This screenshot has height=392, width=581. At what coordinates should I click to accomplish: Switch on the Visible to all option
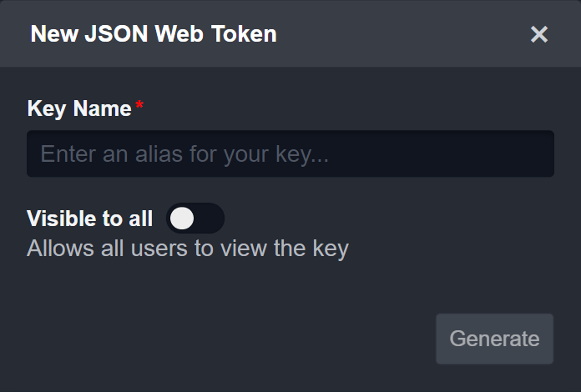pos(195,219)
